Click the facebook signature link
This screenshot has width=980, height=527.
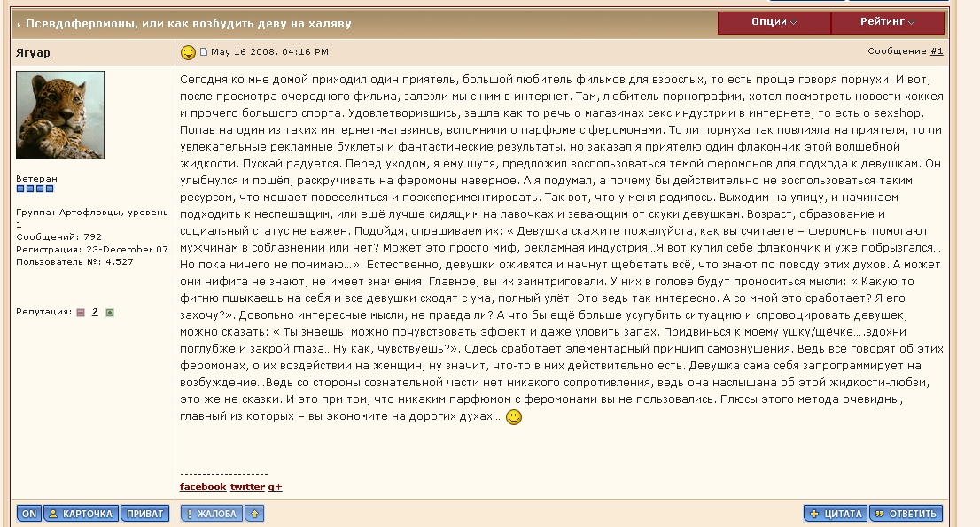click(203, 486)
